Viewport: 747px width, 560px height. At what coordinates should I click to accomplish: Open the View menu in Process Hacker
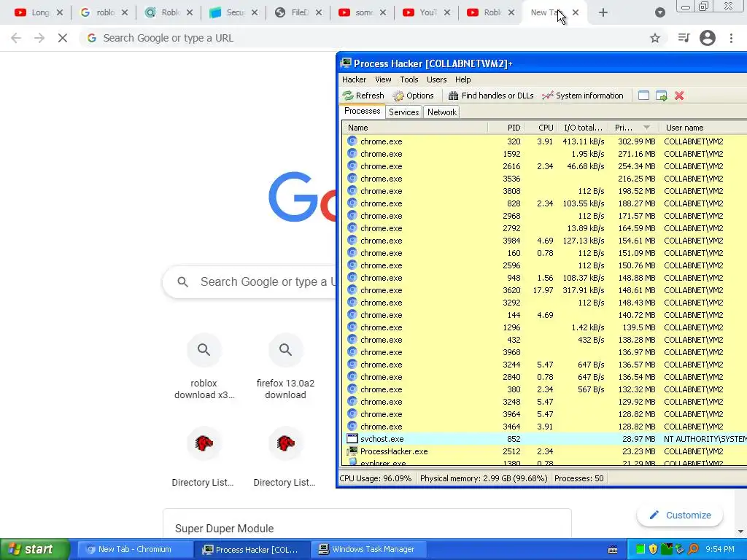coord(383,79)
